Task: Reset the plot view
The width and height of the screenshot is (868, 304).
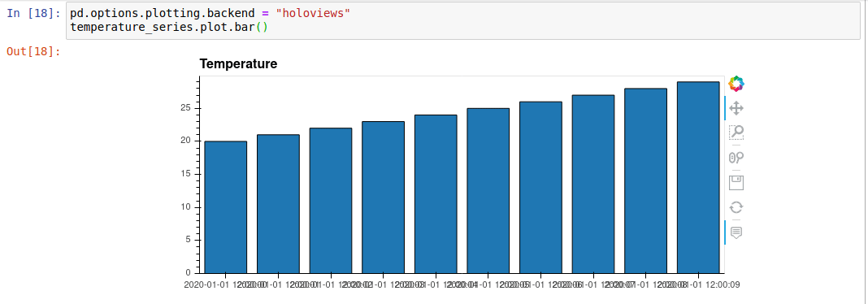Action: (x=736, y=207)
